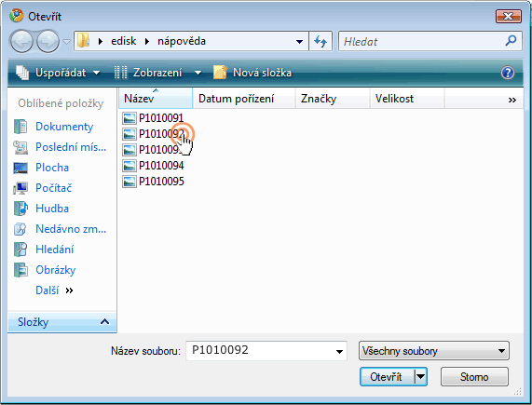This screenshot has width=532, height=405.
Task: Open Hudba music folder icon
Action: 20,209
